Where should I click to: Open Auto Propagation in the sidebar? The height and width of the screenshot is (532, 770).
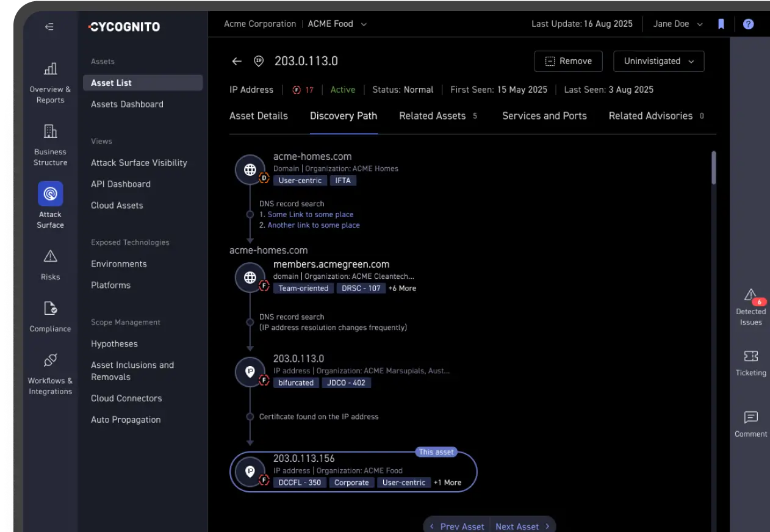click(126, 420)
